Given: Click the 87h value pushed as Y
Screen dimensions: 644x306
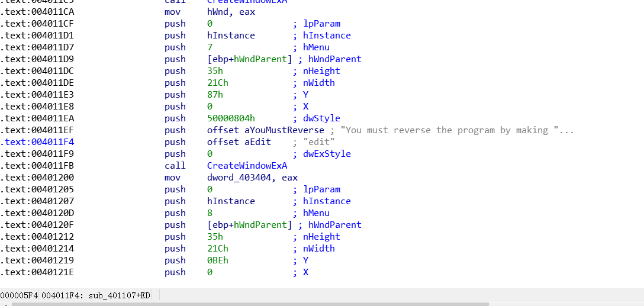Looking at the screenshot, I should coord(215,95).
